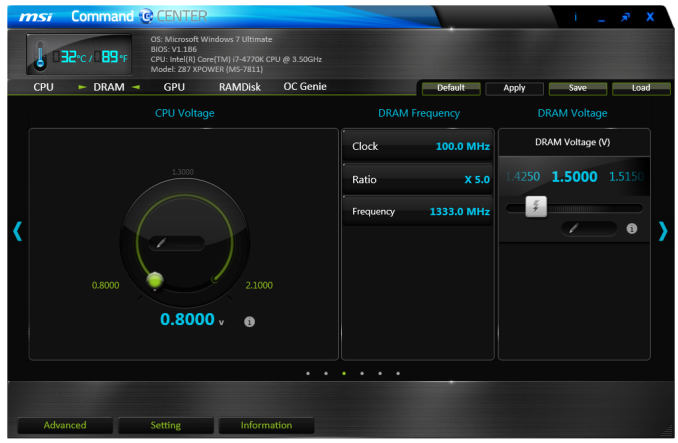Click the Clock 100.0 MHz row

(x=418, y=146)
